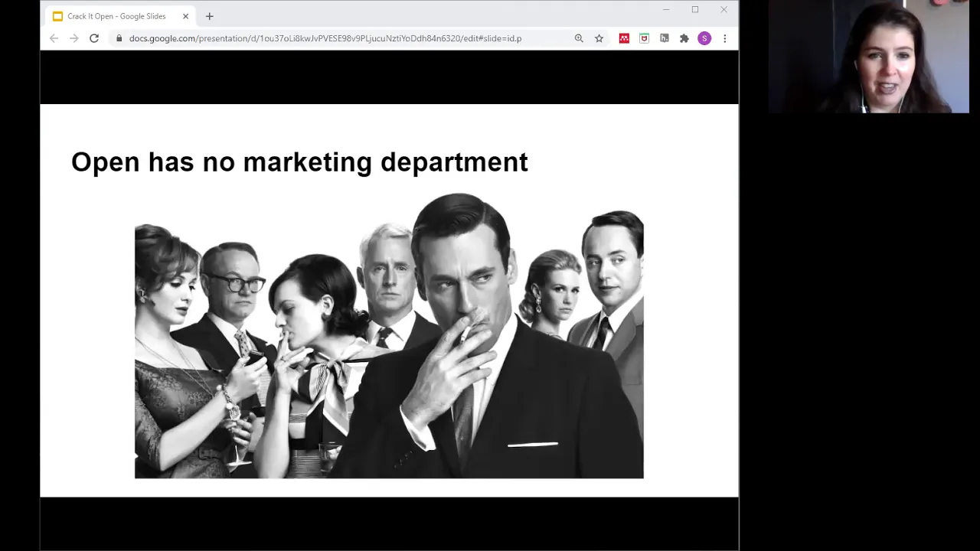Select the Crack It Open - Google Slides tab
Image resolution: width=980 pixels, height=551 pixels.
click(120, 16)
